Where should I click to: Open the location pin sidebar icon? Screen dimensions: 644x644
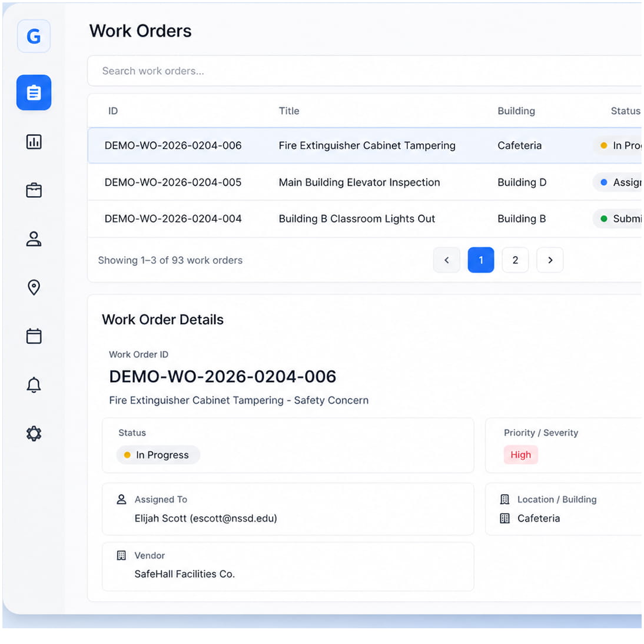pos(34,287)
